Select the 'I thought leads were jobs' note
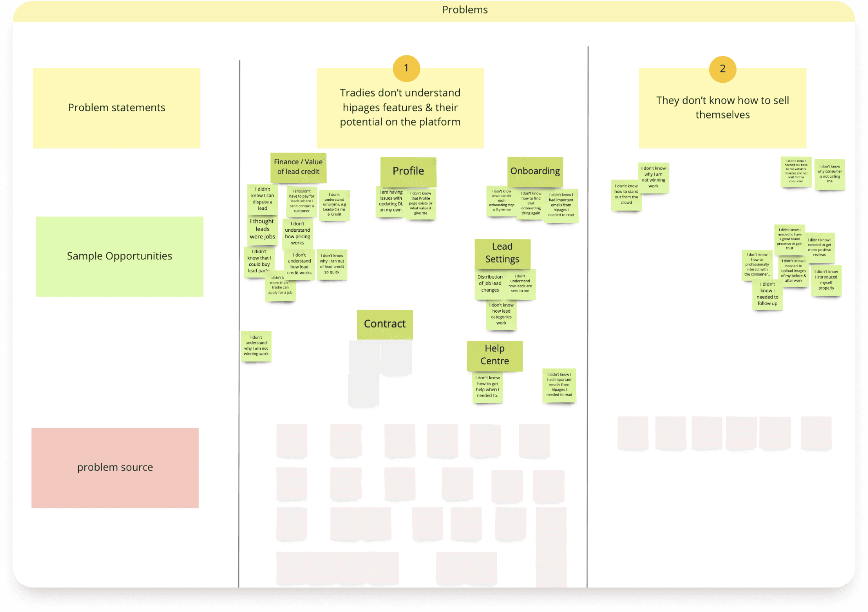Image resolution: width=868 pixels, height=612 pixels. pos(262,229)
